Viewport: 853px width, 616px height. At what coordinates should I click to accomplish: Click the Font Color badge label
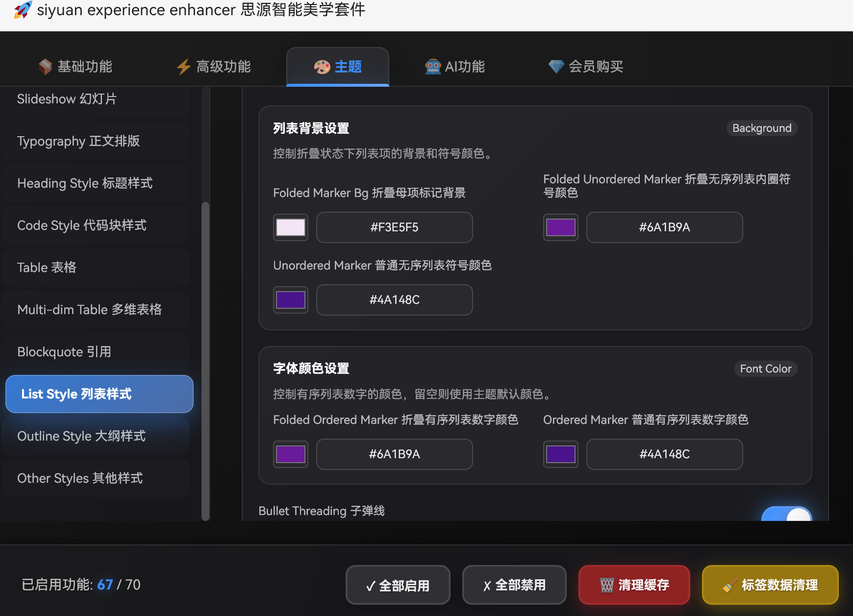(x=766, y=369)
